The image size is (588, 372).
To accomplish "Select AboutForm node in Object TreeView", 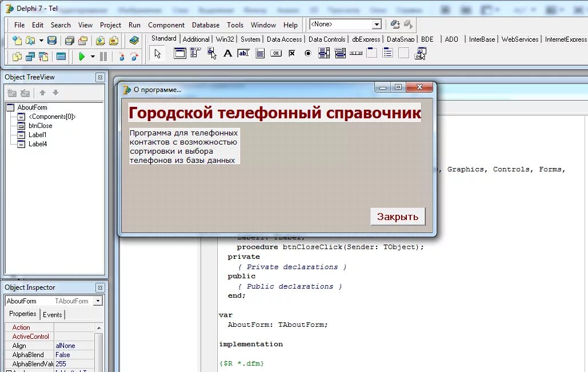I will [32, 107].
